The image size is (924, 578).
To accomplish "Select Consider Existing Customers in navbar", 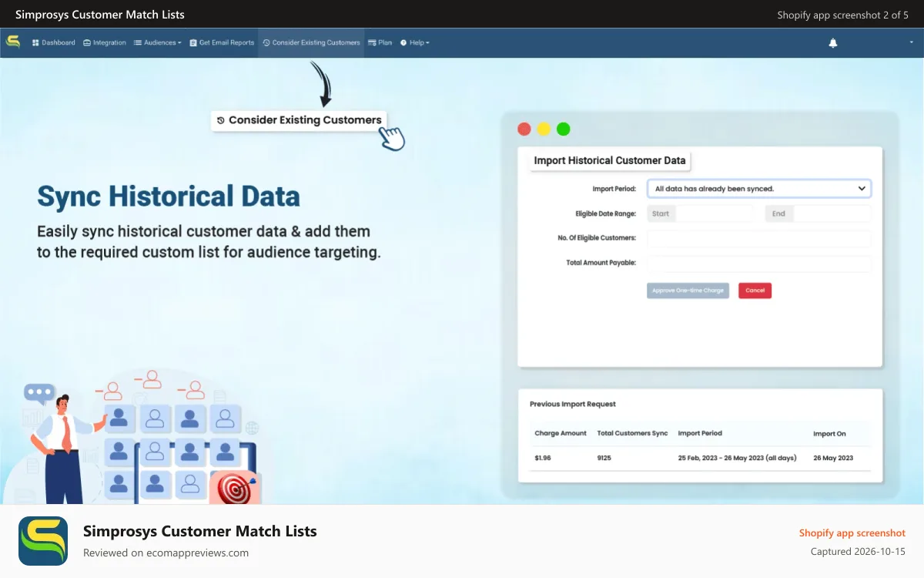I will [311, 42].
